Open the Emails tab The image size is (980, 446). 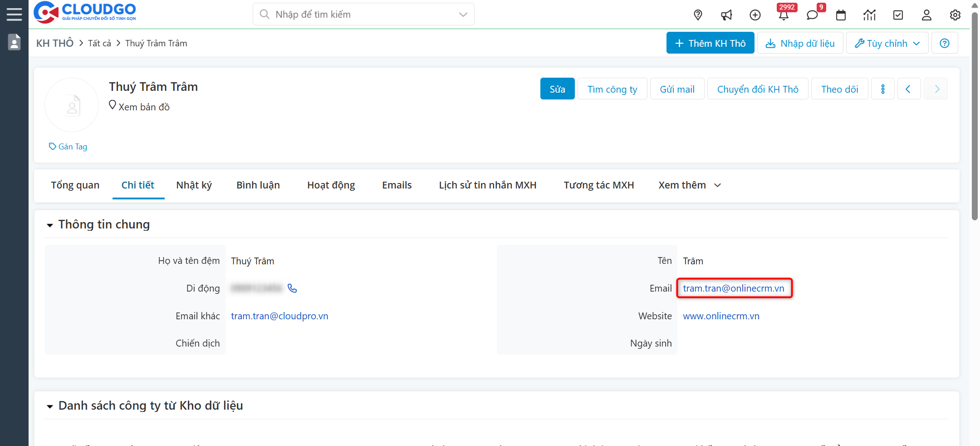point(397,185)
